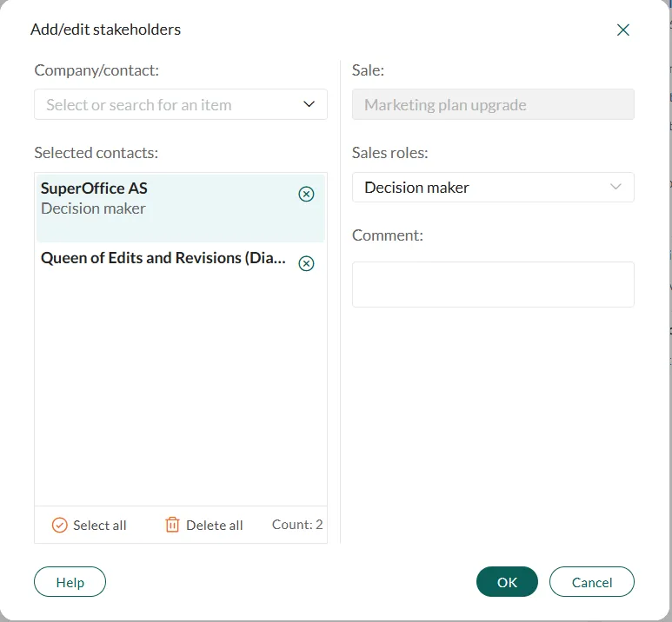Click the Select all checkmark icon

click(59, 525)
